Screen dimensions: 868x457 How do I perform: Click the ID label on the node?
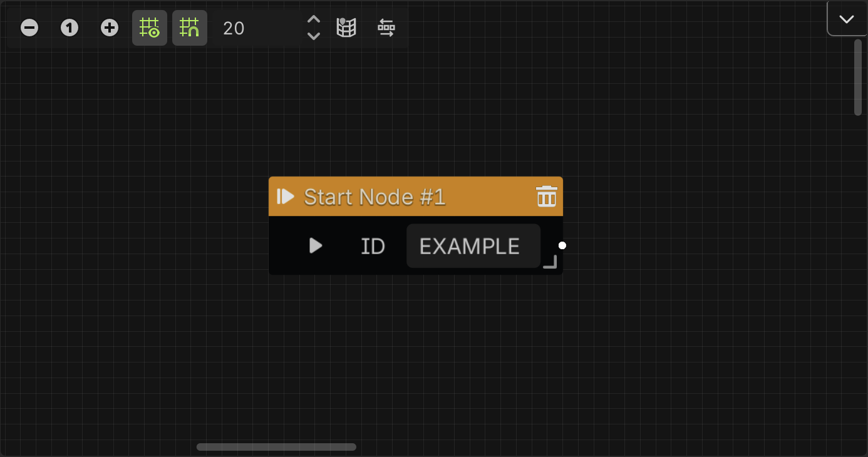(x=372, y=245)
